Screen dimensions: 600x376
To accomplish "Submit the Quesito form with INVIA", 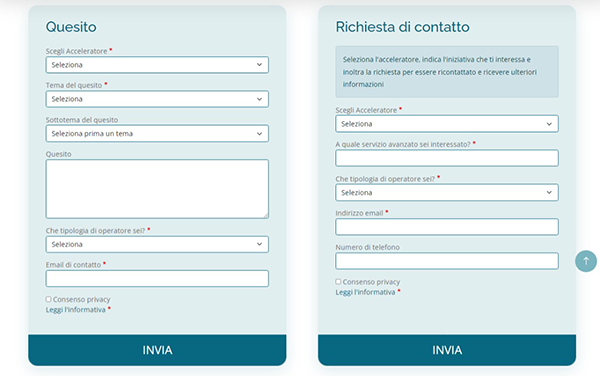I will point(157,350).
